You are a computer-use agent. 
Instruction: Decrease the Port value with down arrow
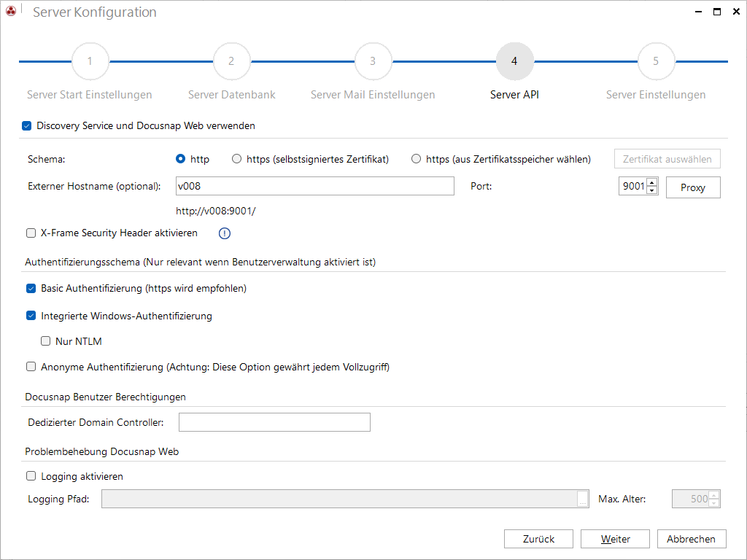pyautogui.click(x=651, y=190)
